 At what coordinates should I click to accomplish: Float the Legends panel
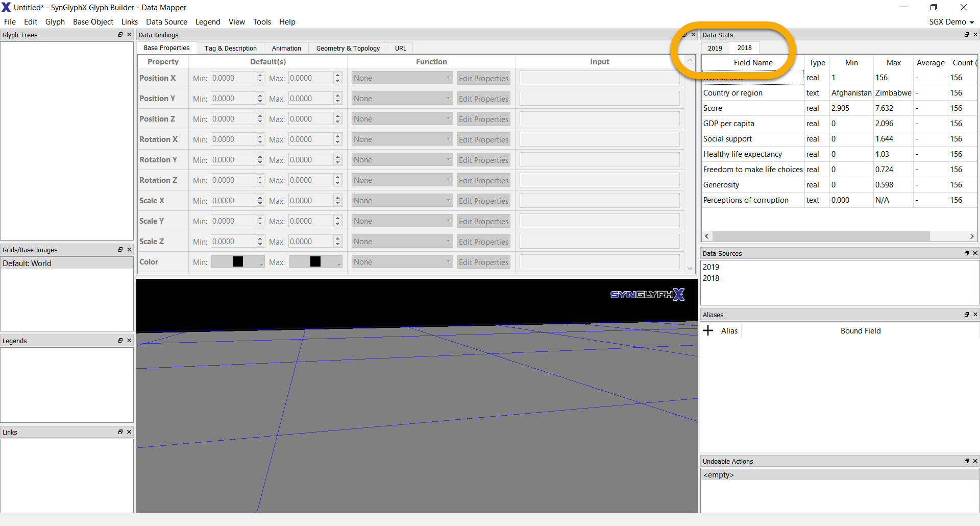tap(120, 341)
